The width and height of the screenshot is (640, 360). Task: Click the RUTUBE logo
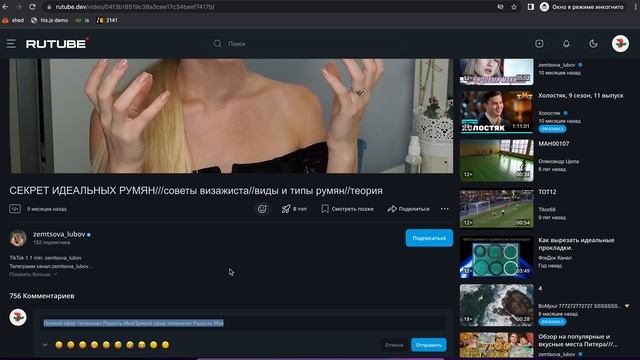(57, 43)
